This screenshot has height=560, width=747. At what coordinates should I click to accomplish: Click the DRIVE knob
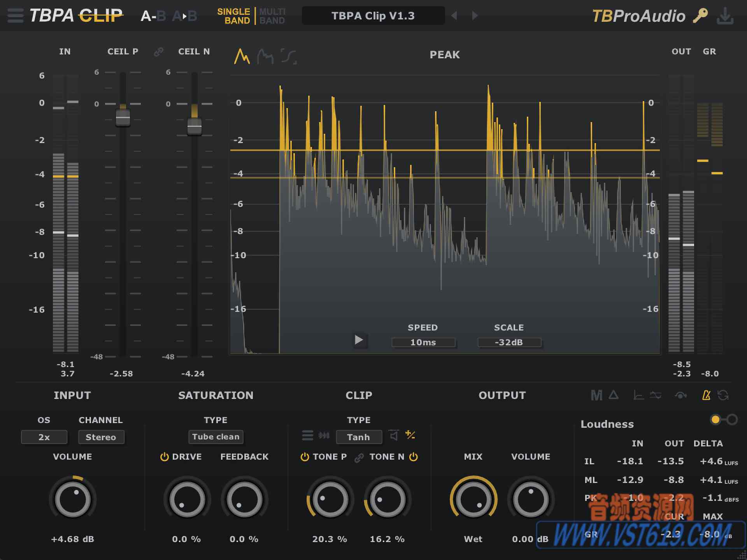pyautogui.click(x=187, y=499)
